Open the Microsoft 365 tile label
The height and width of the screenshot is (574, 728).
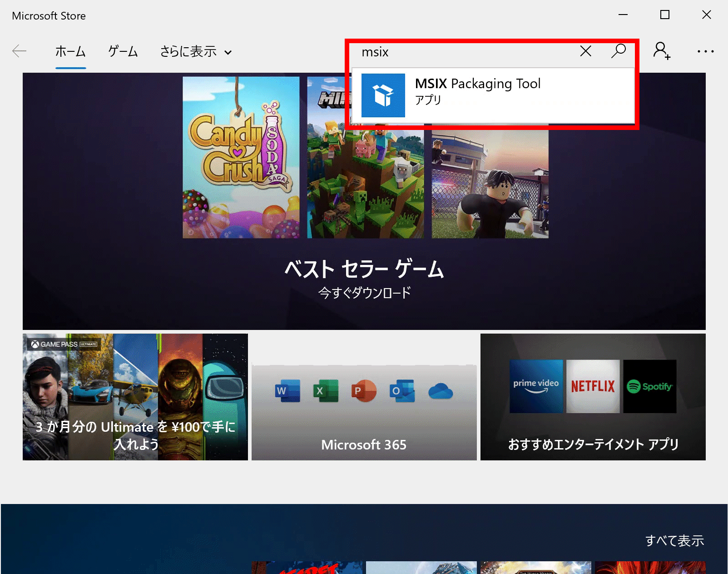click(x=364, y=444)
